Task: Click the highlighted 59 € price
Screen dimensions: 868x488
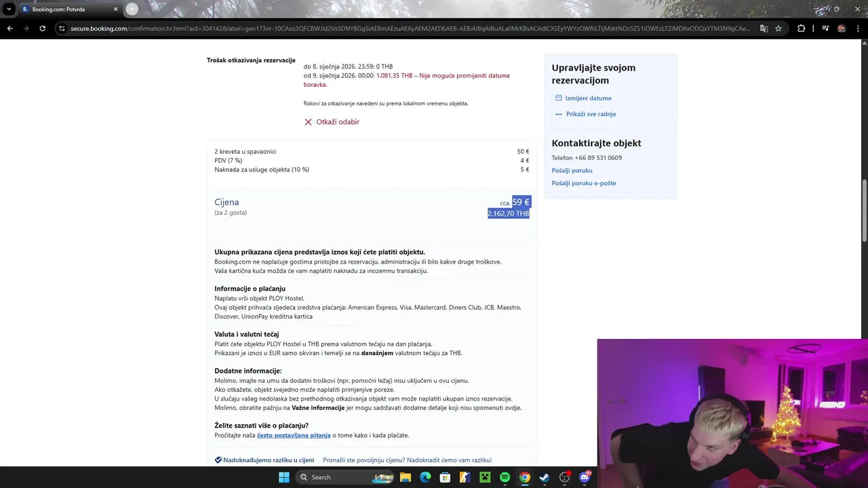Action: pyautogui.click(x=521, y=202)
